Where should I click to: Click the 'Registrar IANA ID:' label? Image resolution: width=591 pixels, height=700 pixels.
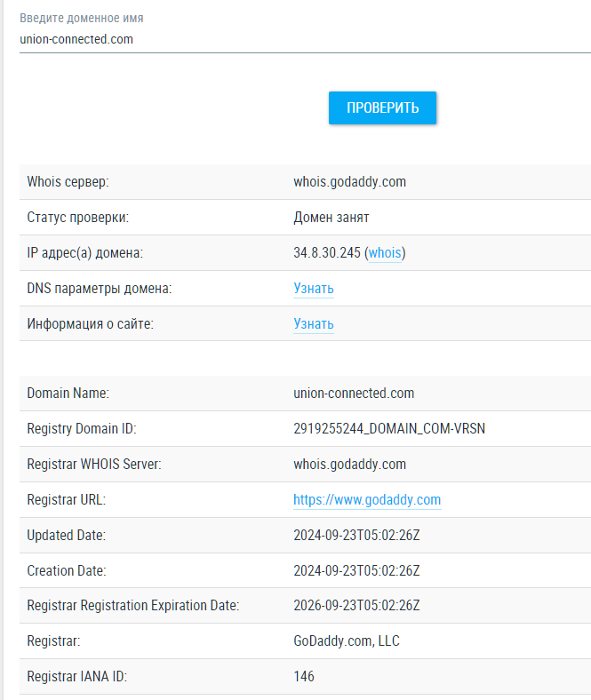click(x=76, y=676)
